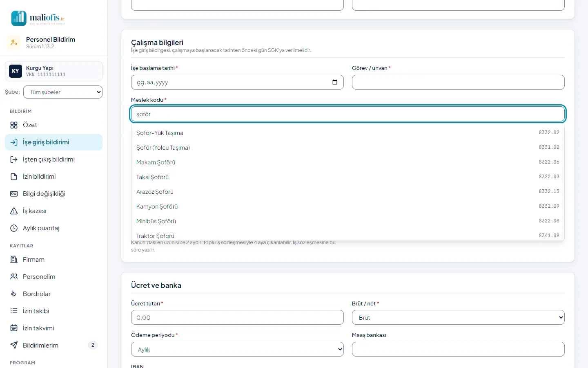Click the İzin bildirimi document icon
Image resolution: width=588 pixels, height=368 pixels.
click(x=14, y=177)
